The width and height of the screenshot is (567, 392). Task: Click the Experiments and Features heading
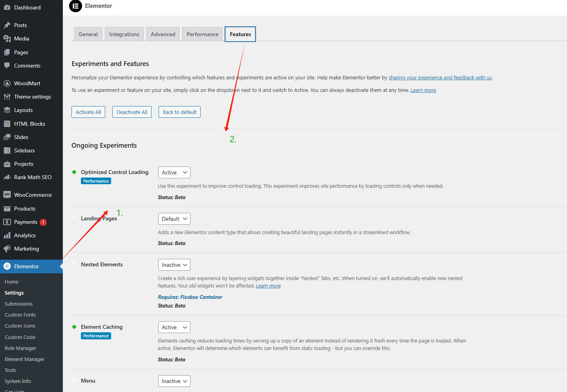[x=110, y=64]
